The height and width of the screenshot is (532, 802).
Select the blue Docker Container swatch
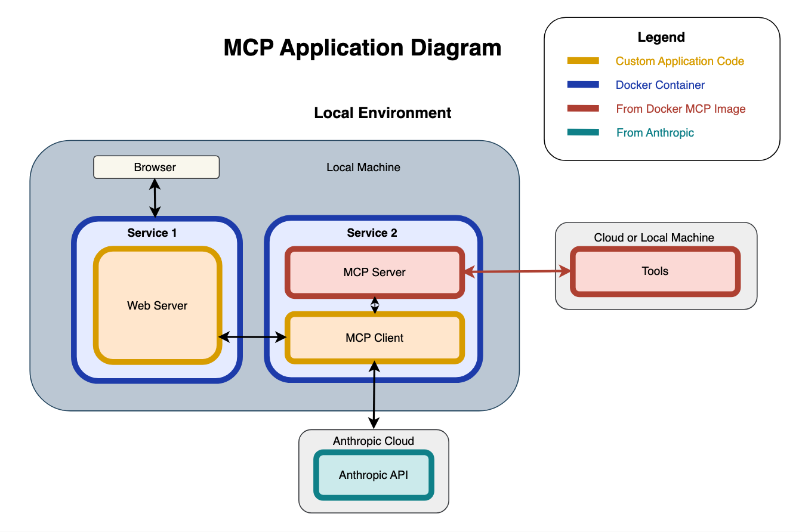[x=583, y=85]
